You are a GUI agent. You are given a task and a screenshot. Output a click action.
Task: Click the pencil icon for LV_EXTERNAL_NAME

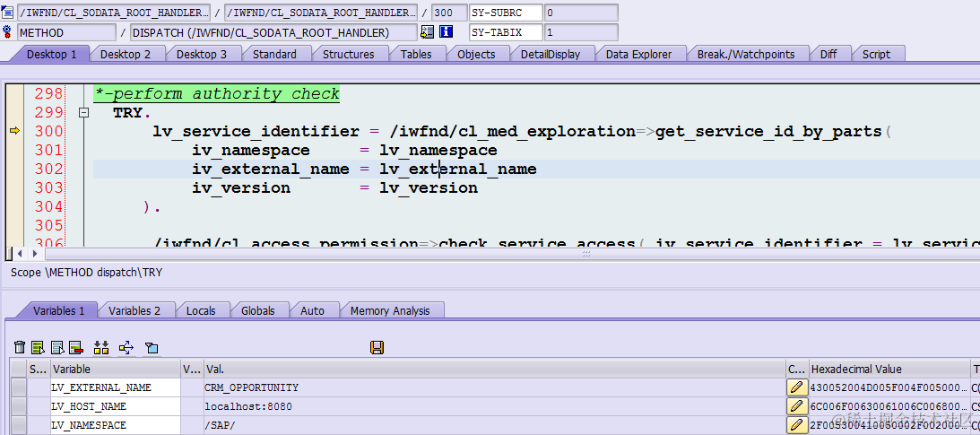(795, 387)
